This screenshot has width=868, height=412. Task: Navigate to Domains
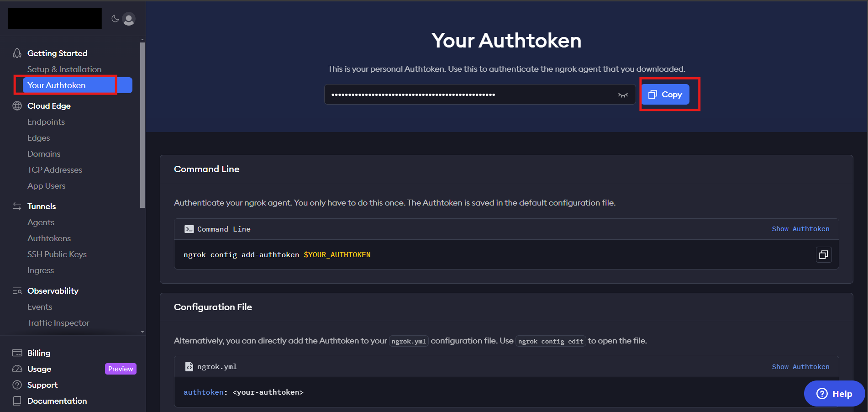44,153
